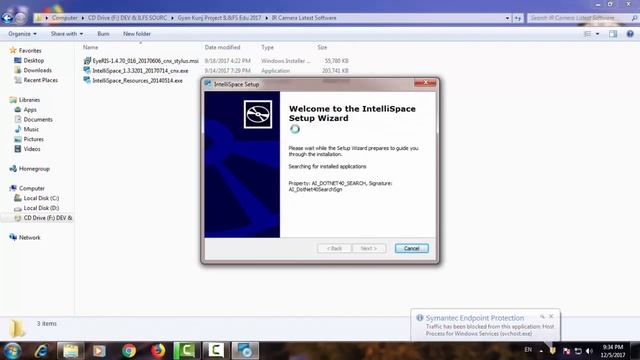The image size is (640, 360).
Task: Open Local Disk (C:)
Action: coord(41,198)
